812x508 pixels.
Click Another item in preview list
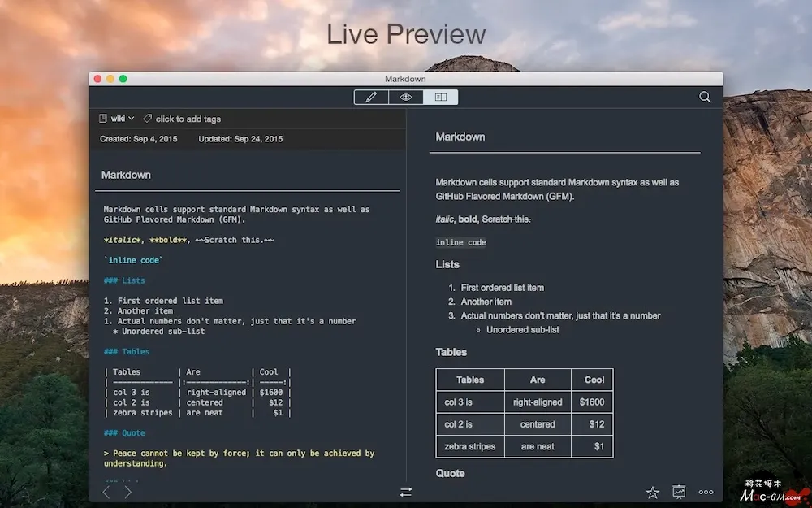point(486,302)
